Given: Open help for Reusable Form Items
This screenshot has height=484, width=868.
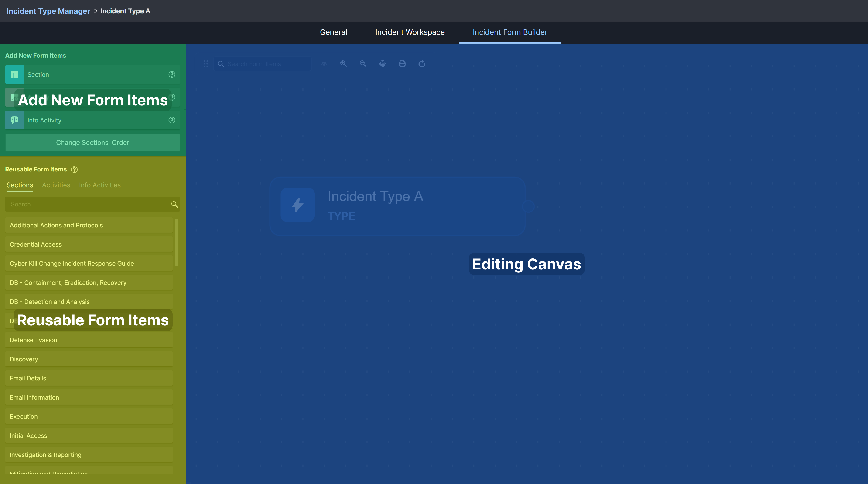Looking at the screenshot, I should [x=75, y=170].
